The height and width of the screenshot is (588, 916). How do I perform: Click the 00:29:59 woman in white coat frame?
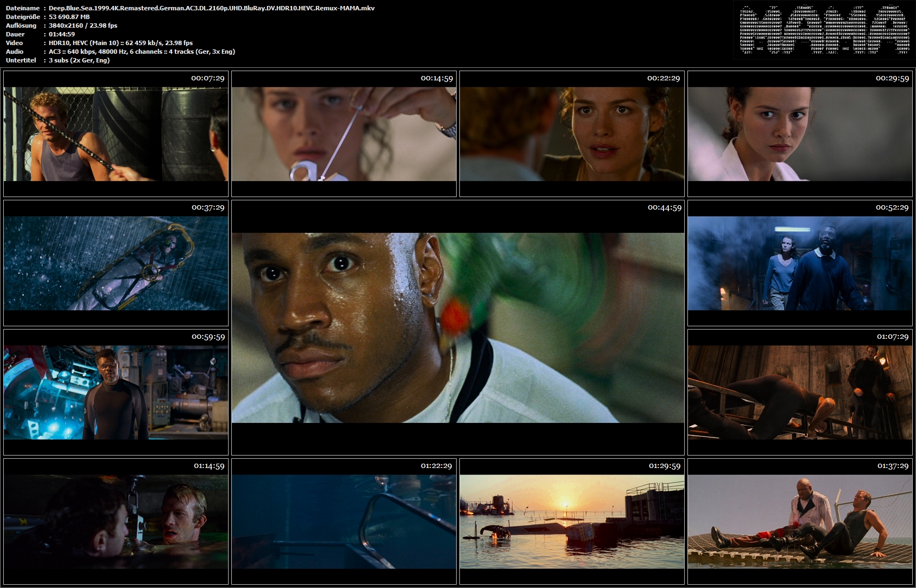click(800, 134)
